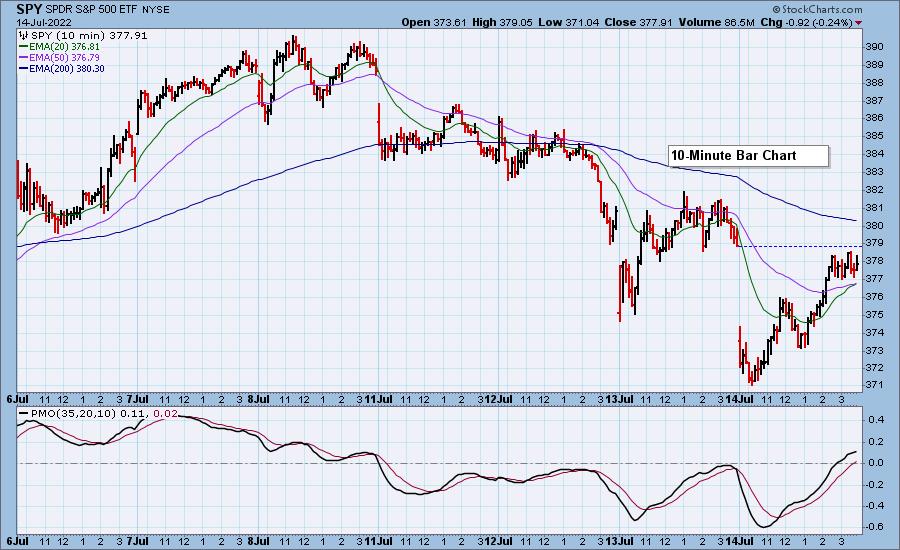This screenshot has height=550, width=900.
Task: Click the -0.6 PMO axis label
Action: tap(874, 527)
